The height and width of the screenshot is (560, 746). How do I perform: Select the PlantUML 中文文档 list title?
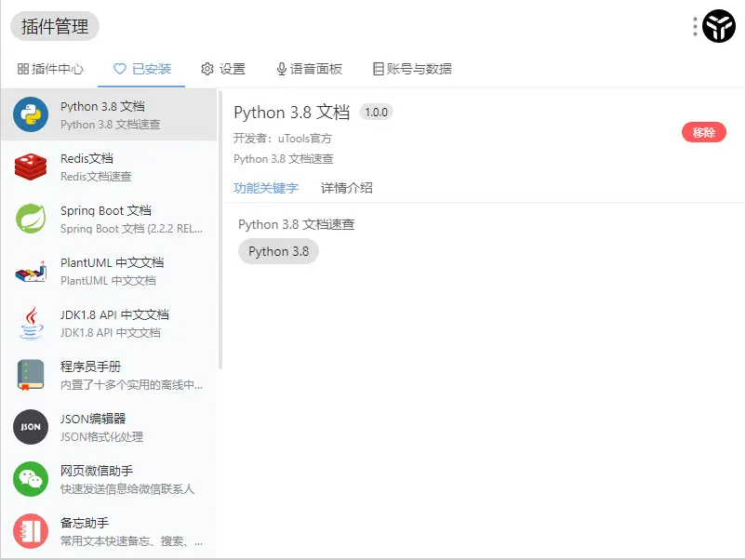(112, 262)
